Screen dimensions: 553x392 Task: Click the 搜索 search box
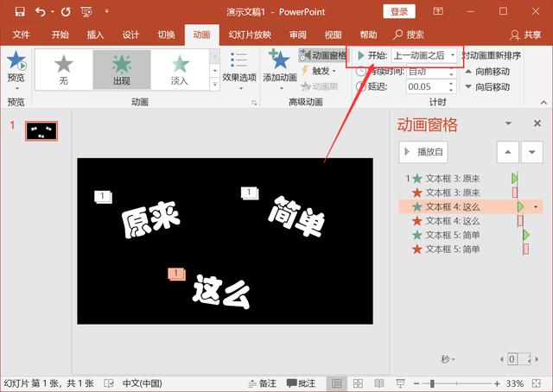[409, 35]
